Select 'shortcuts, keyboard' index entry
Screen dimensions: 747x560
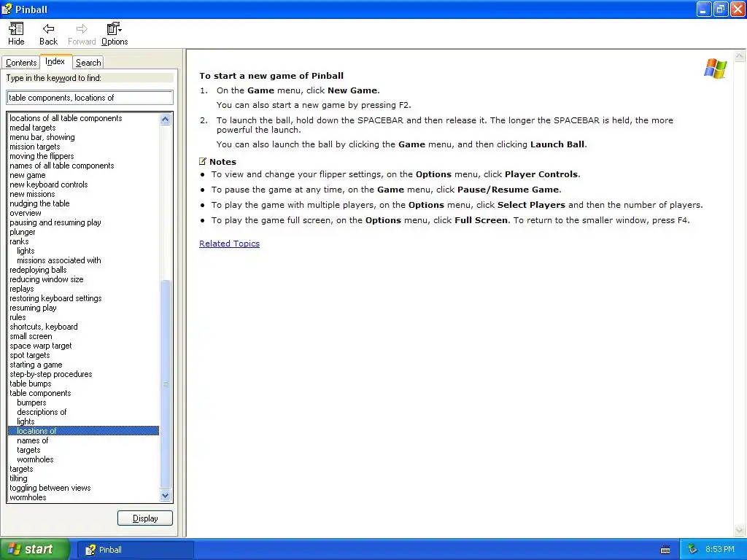click(x=43, y=327)
